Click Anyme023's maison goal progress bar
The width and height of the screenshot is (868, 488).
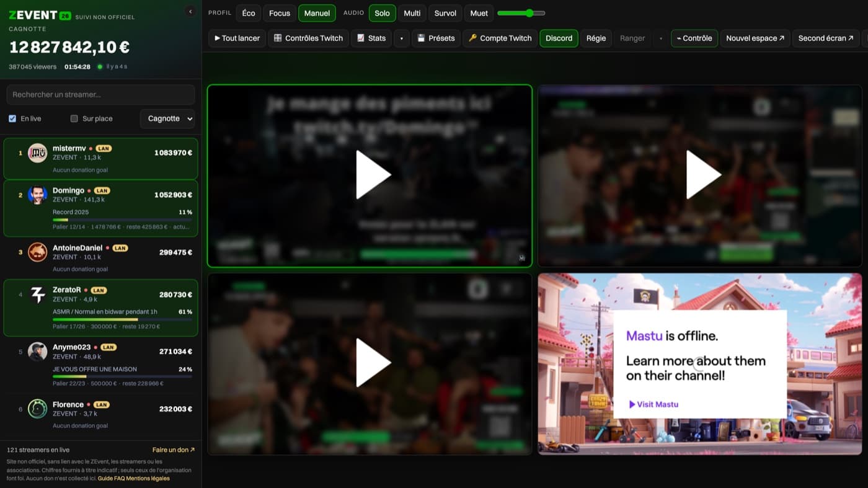click(x=122, y=376)
